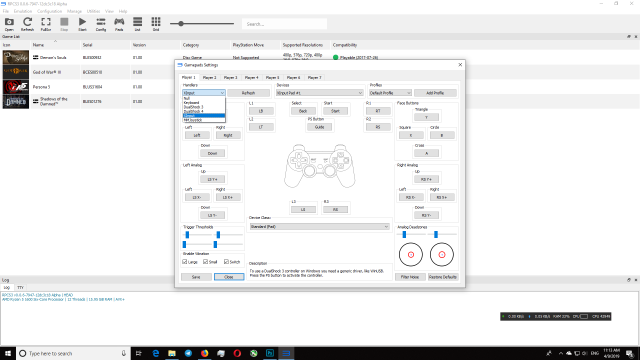Choose DualShock 3 in the Handlers list
Image resolution: width=640 pixels, height=360 pixels.
pos(204,107)
